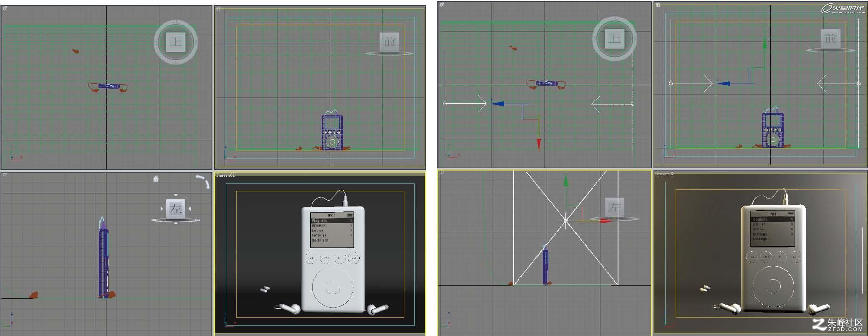Grab the blue gizmo arrow in right front viewport
The width and height of the screenshot is (868, 336).
coord(724,84)
